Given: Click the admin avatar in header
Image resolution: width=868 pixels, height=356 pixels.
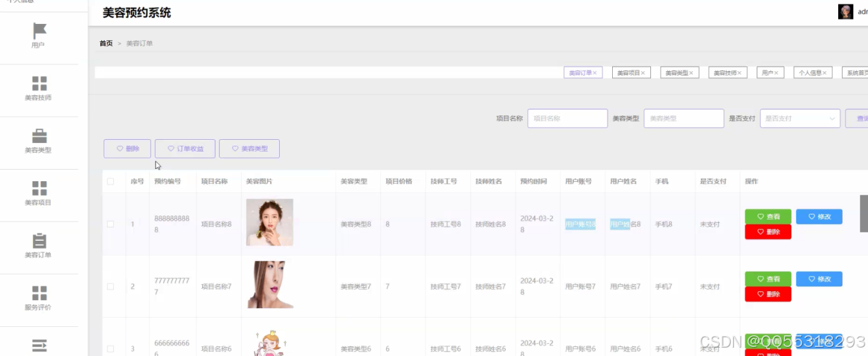Looking at the screenshot, I should tap(845, 12).
